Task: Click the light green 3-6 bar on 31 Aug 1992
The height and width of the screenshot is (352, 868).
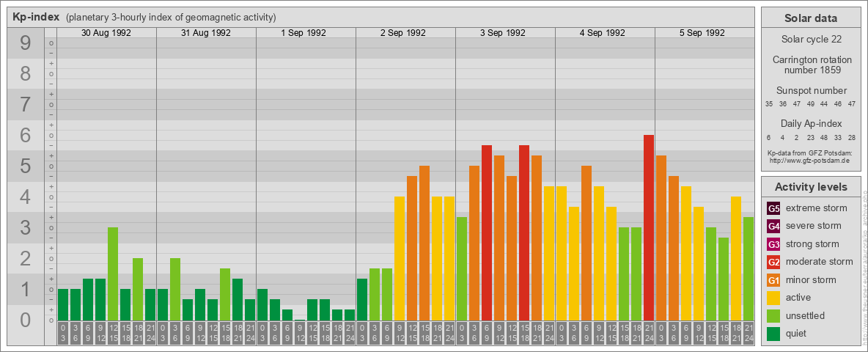Action: pyautogui.click(x=175, y=290)
